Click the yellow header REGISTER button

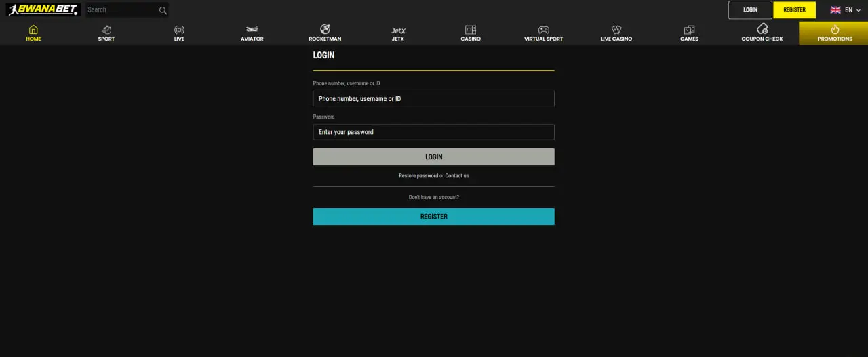(794, 9)
